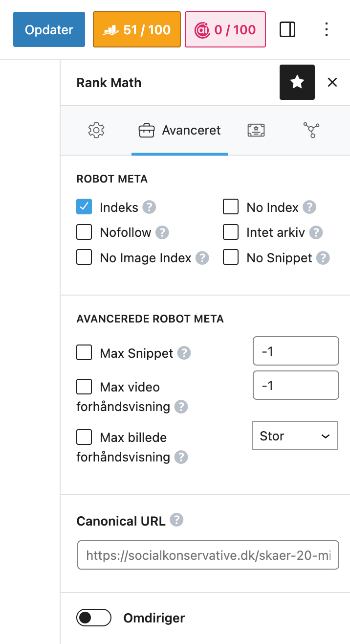Open the 0 / 100 Content AI button

pos(225,30)
